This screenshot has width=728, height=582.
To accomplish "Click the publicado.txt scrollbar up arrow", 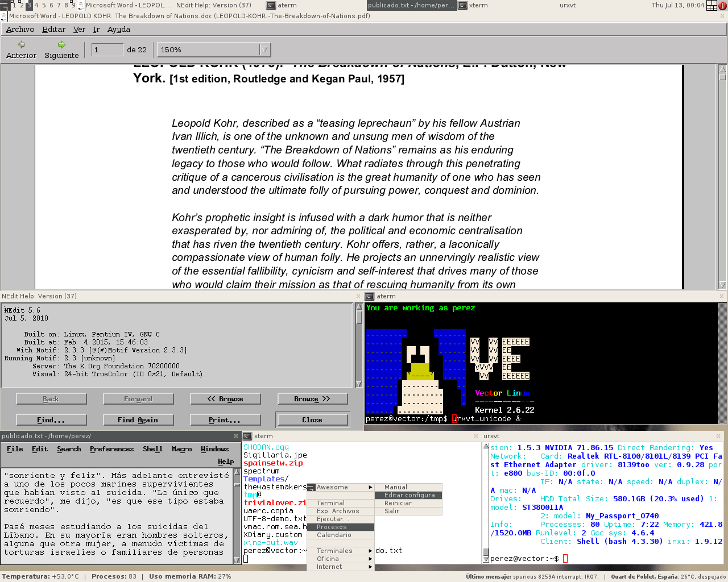I will (x=237, y=473).
